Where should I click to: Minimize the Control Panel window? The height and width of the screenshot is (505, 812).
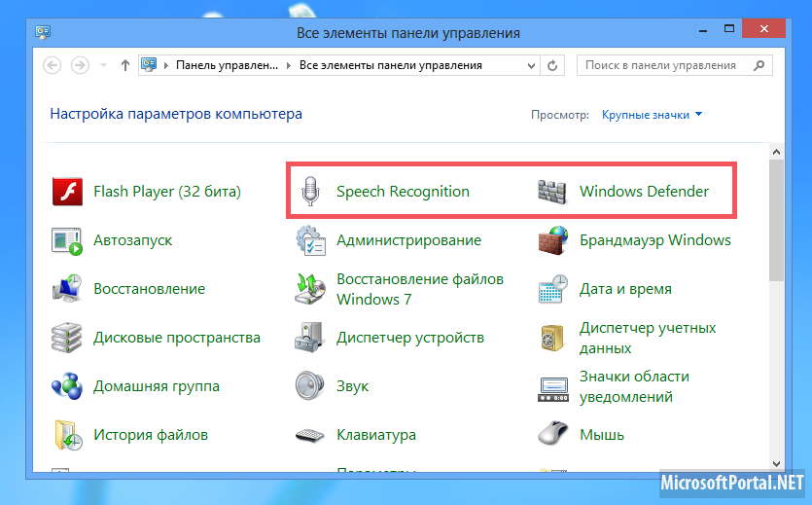[703, 31]
